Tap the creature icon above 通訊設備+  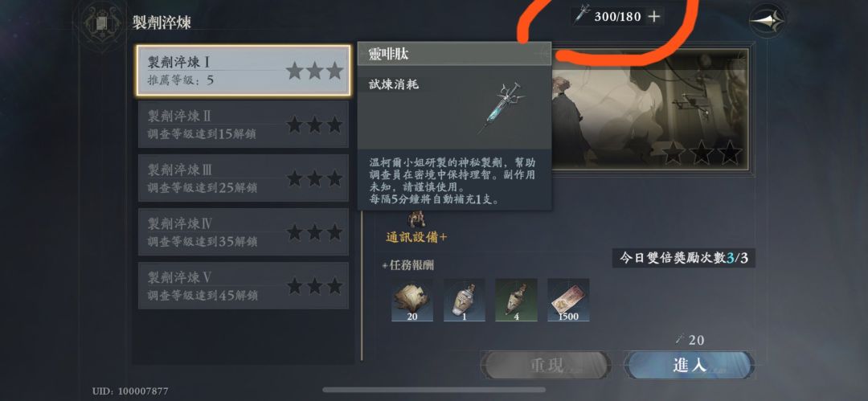coord(416,220)
